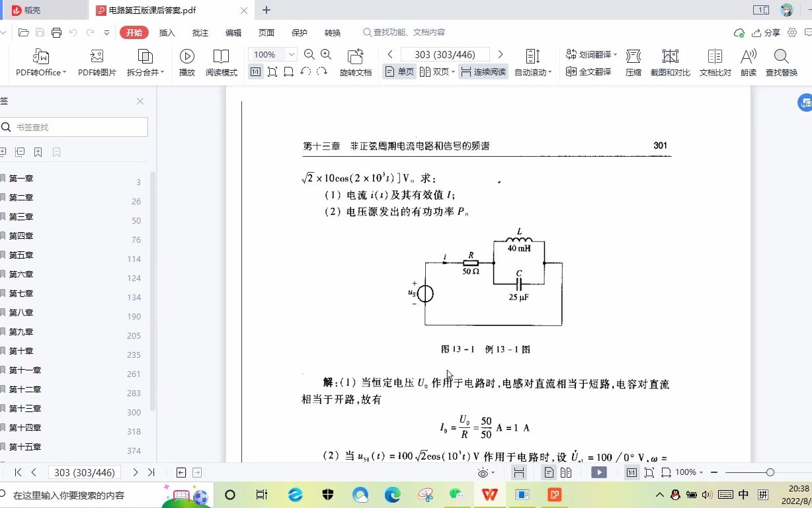The width and height of the screenshot is (812, 508).
Task: Open the 压缩 compression tool
Action: (633, 63)
